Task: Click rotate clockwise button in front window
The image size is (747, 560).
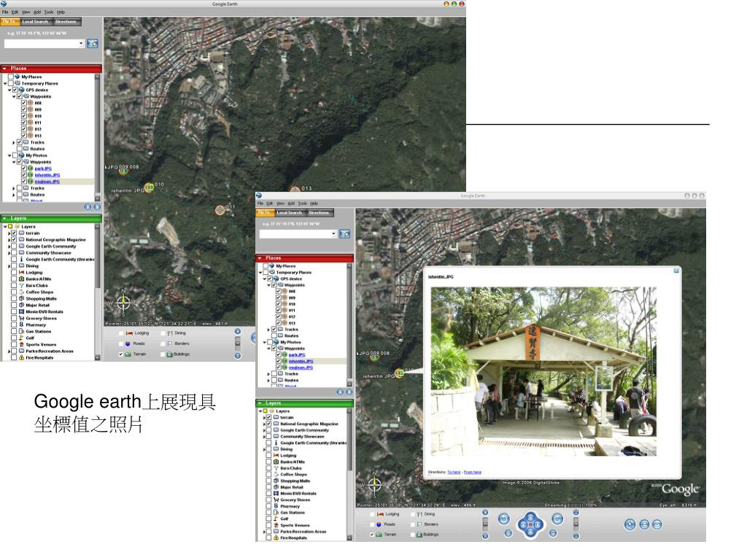Action: pos(557,518)
